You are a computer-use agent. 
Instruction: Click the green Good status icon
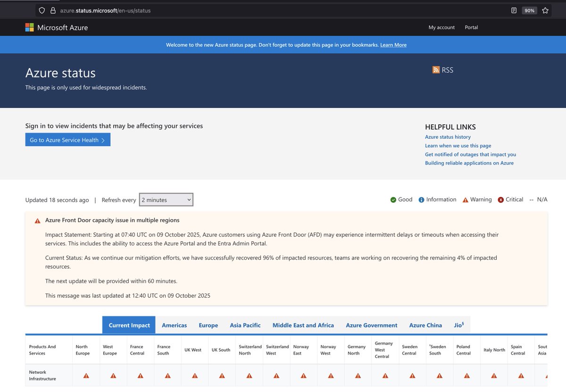[393, 199]
